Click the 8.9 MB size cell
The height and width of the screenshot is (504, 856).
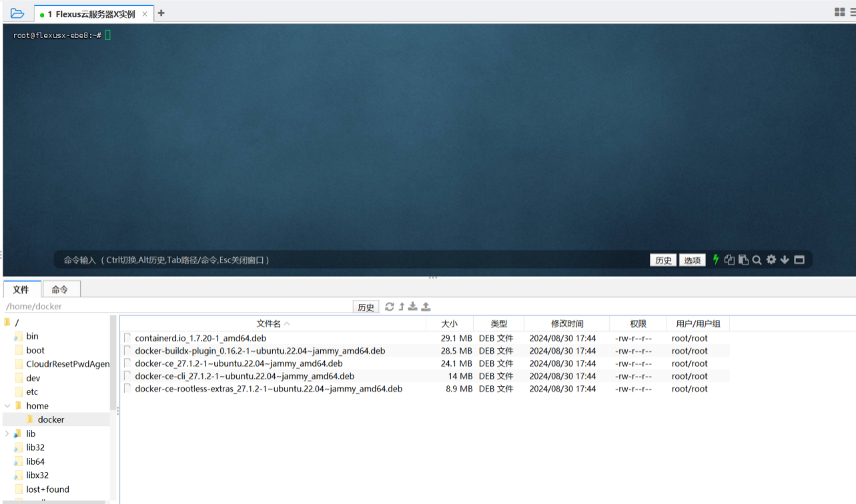click(459, 389)
